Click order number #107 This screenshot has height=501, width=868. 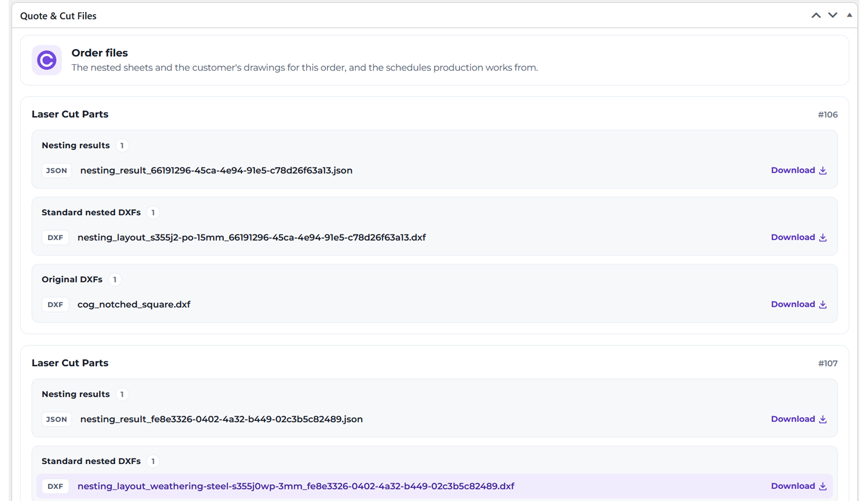(827, 363)
